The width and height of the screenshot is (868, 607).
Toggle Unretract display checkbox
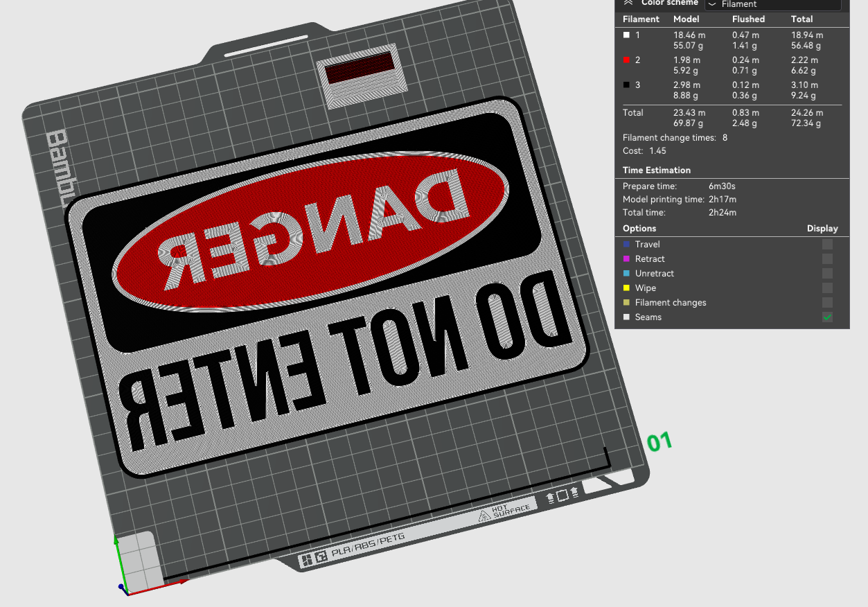pyautogui.click(x=827, y=274)
